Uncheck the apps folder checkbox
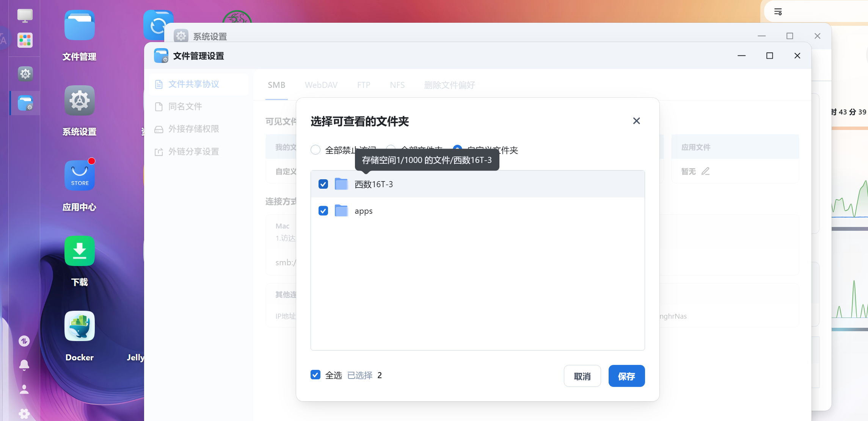 pyautogui.click(x=323, y=211)
